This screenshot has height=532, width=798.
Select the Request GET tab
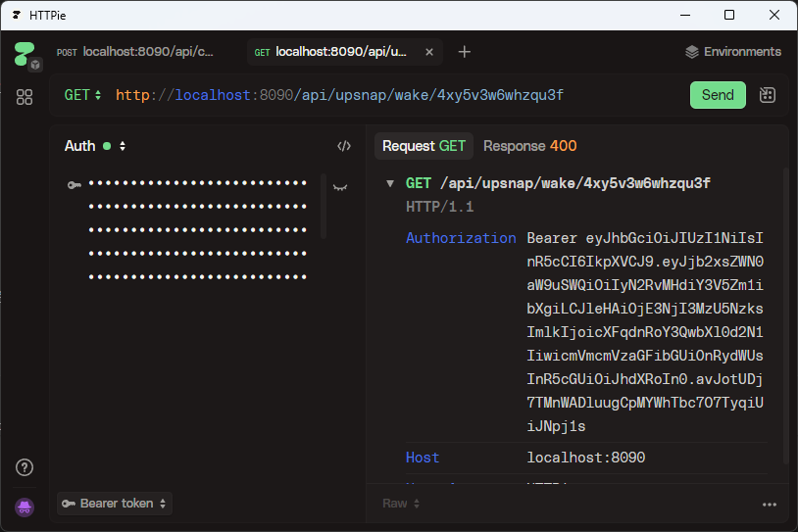click(424, 146)
